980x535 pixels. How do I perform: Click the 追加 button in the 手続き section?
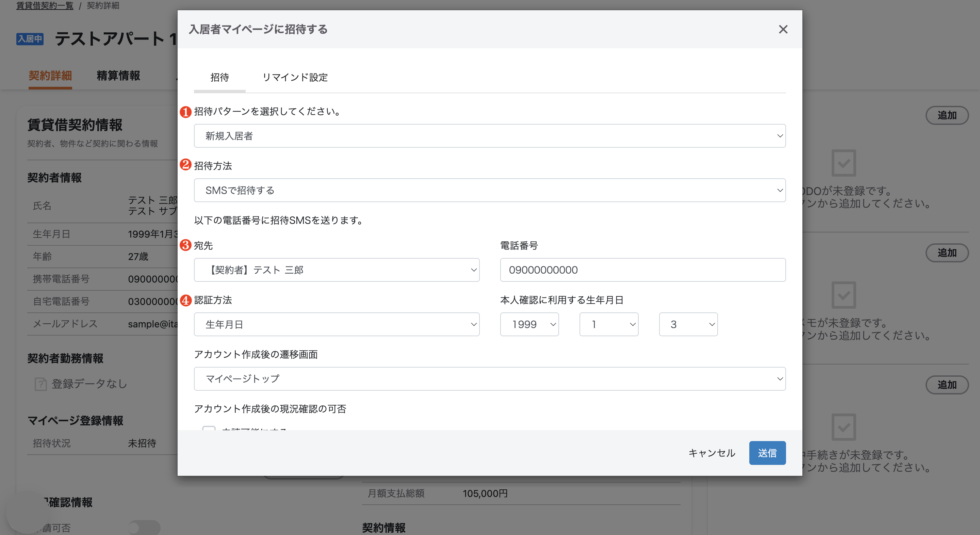coord(947,385)
